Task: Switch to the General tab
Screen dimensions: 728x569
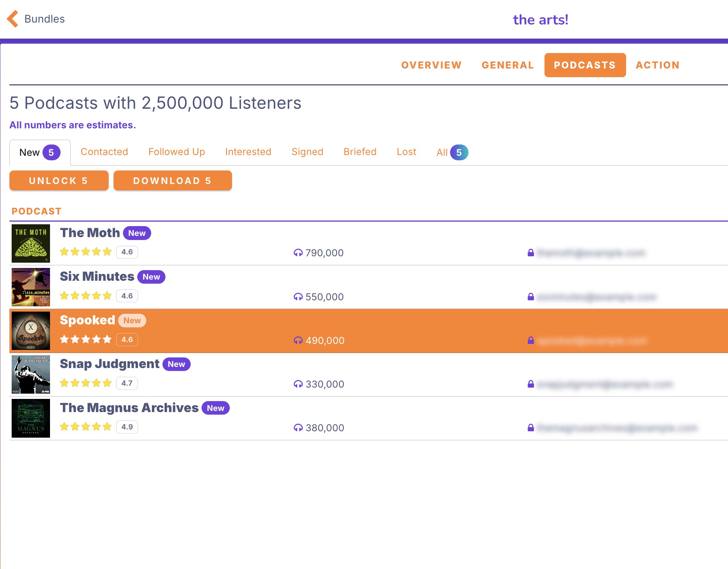Action: [x=508, y=65]
